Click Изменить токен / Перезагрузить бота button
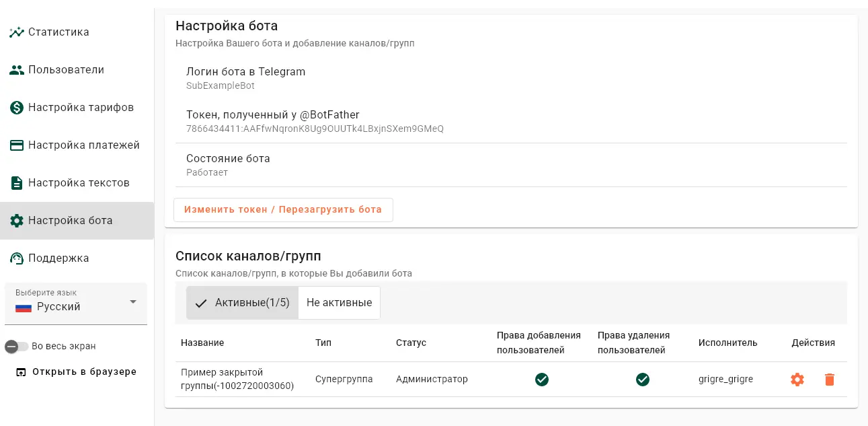Viewport: 868px width, 426px height. 283,209
